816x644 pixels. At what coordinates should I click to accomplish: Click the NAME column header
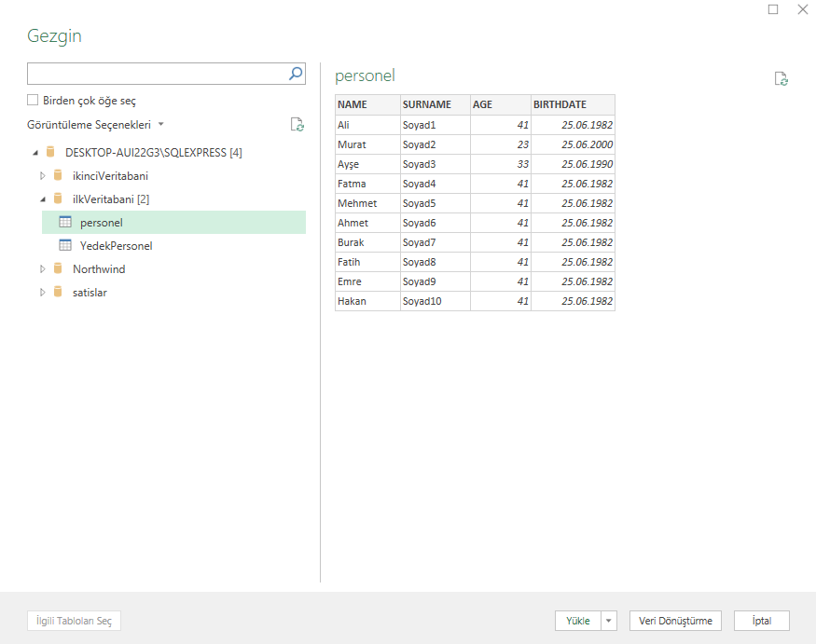(368, 104)
